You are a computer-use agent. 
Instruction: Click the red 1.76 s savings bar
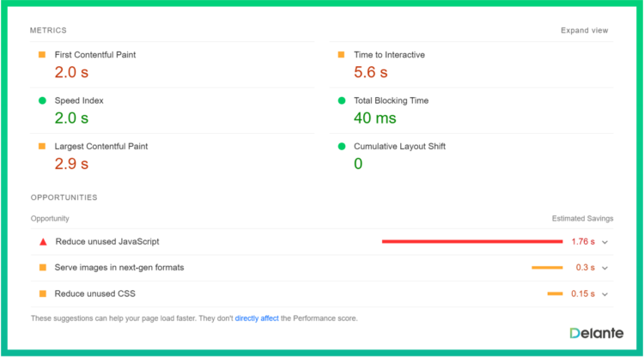click(472, 242)
